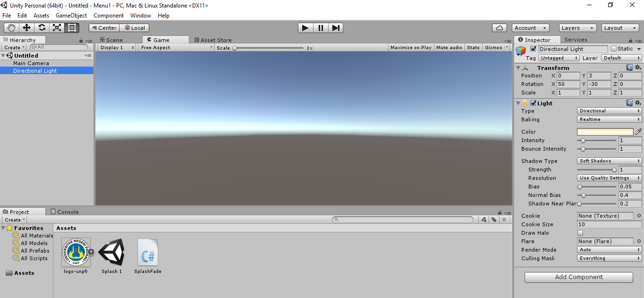
Task: Collapse the Transform component
Action: tap(518, 68)
